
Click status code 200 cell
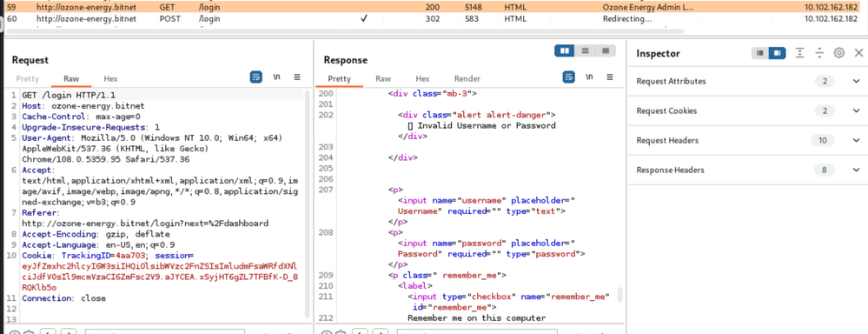[432, 8]
